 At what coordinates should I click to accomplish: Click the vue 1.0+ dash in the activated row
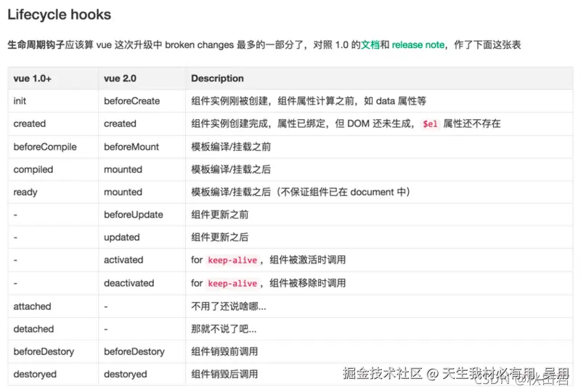point(15,261)
